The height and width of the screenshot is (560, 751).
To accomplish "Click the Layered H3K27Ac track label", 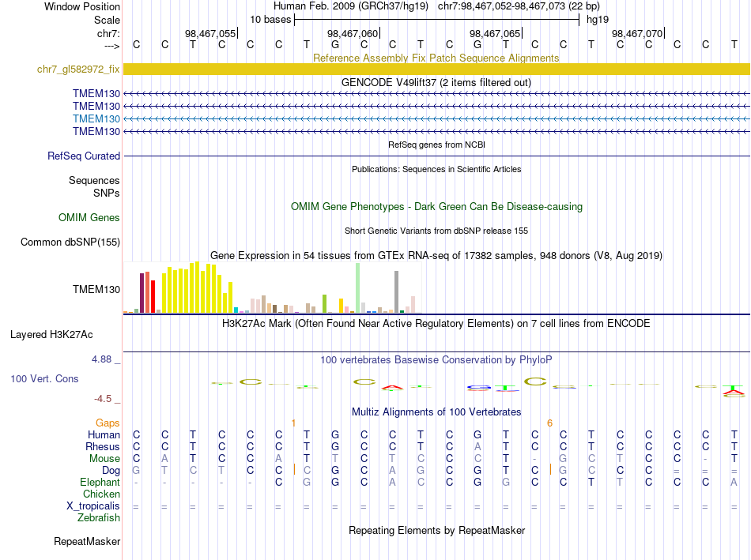I will point(51,335).
